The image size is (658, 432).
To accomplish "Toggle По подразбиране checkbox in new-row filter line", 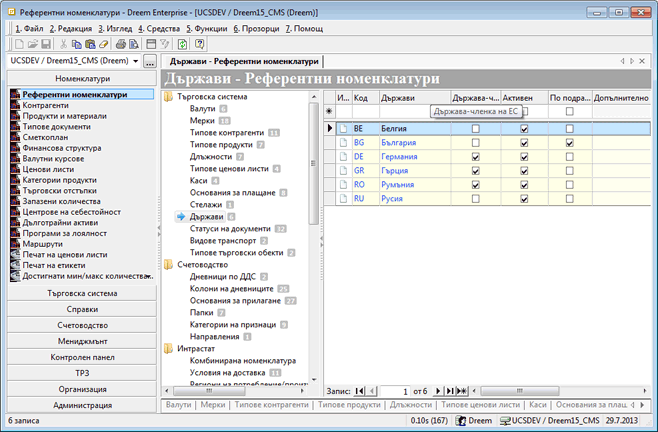I will pos(569,111).
